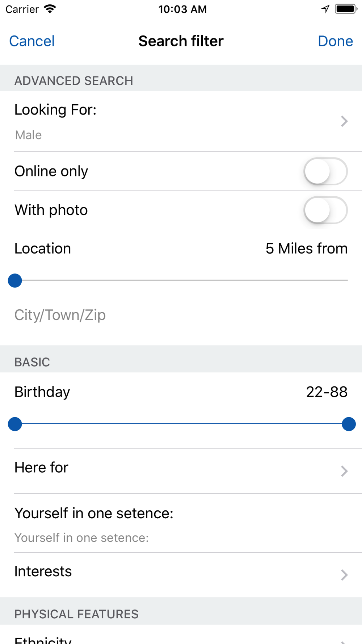Select the Looking For row label

pyautogui.click(x=55, y=110)
